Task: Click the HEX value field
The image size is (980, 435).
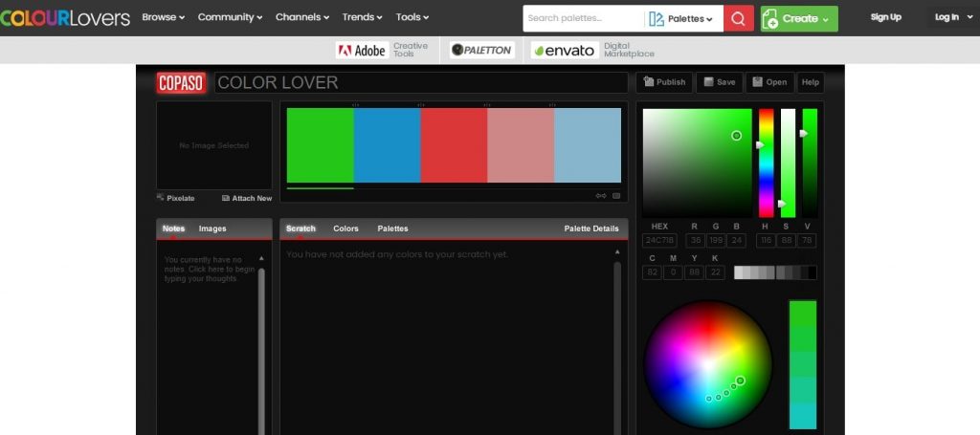Action: 659,241
